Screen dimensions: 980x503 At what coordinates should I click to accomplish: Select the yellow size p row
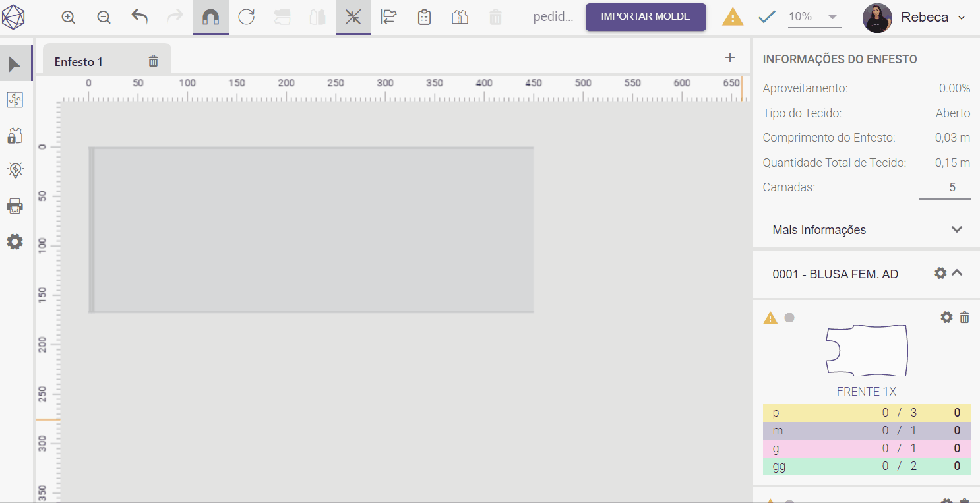pos(867,413)
